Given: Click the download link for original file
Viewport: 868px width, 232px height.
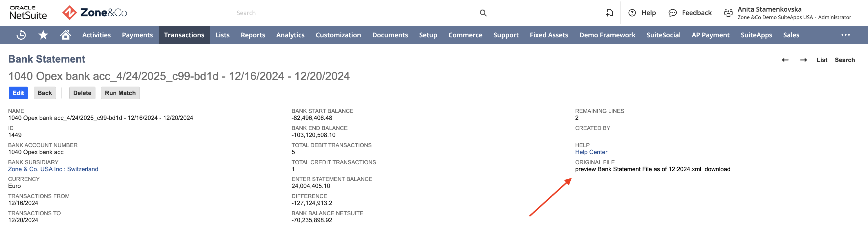Looking at the screenshot, I should click(x=717, y=169).
